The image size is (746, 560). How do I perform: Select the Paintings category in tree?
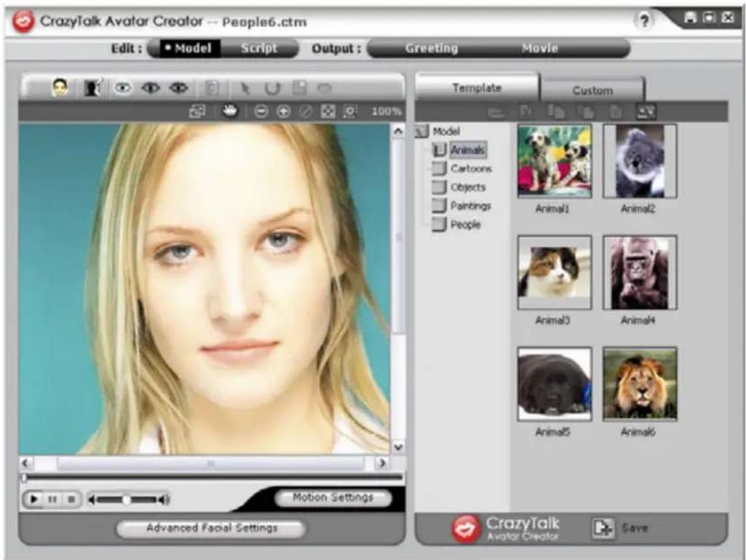[470, 206]
